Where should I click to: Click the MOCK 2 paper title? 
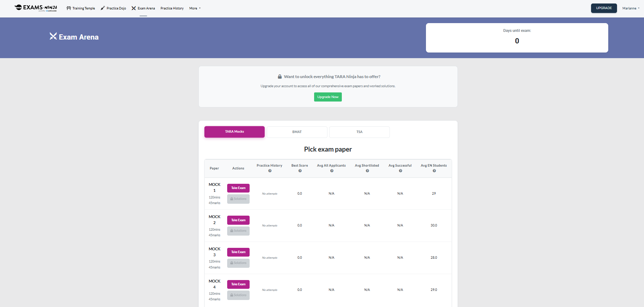click(215, 220)
